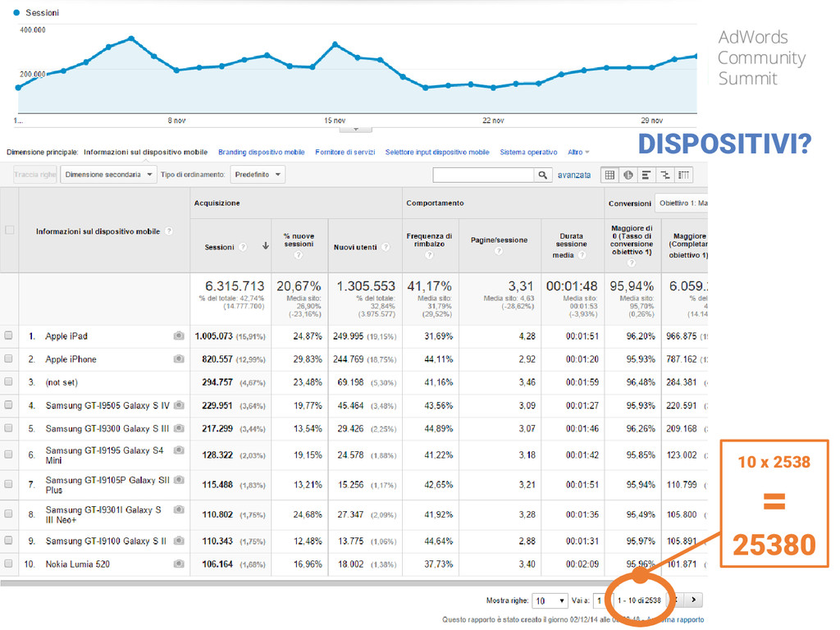Tick the checkbox for Apple iPad row
Screen dimensions: 840x630
(x=9, y=336)
